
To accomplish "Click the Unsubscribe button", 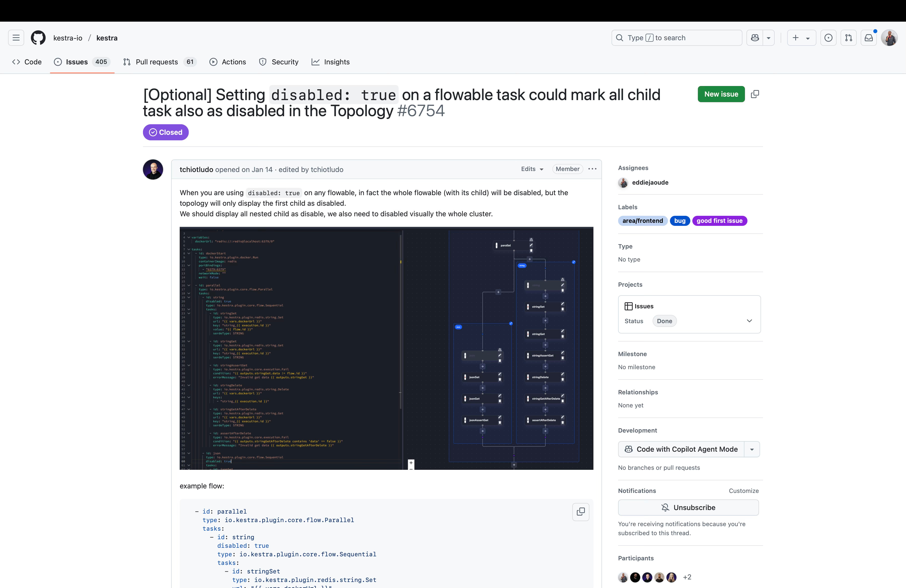I will pyautogui.click(x=688, y=507).
